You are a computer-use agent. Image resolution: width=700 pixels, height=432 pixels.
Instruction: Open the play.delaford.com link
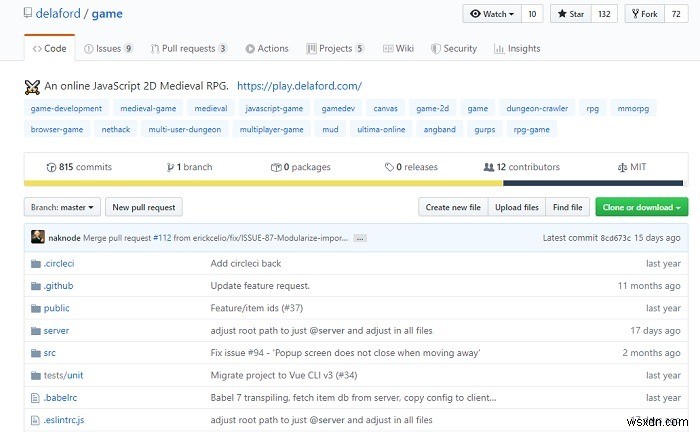[299, 86]
